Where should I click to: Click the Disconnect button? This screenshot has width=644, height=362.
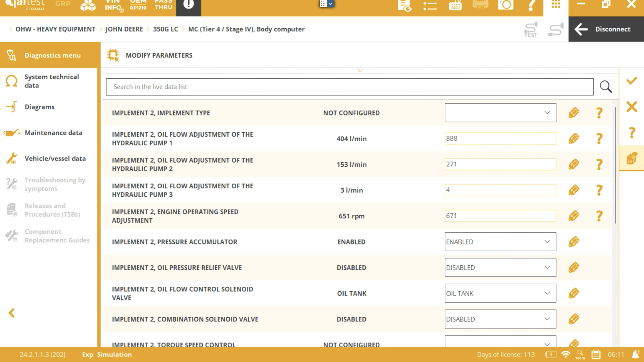pos(606,29)
